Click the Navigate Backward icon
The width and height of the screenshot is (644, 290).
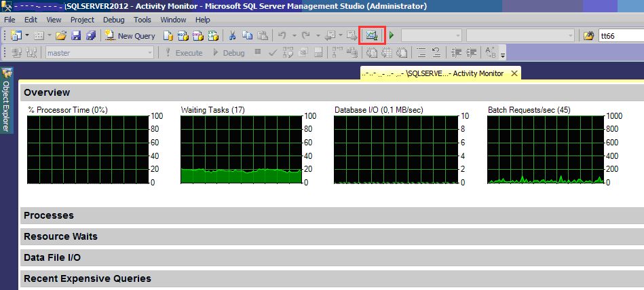(x=330, y=35)
